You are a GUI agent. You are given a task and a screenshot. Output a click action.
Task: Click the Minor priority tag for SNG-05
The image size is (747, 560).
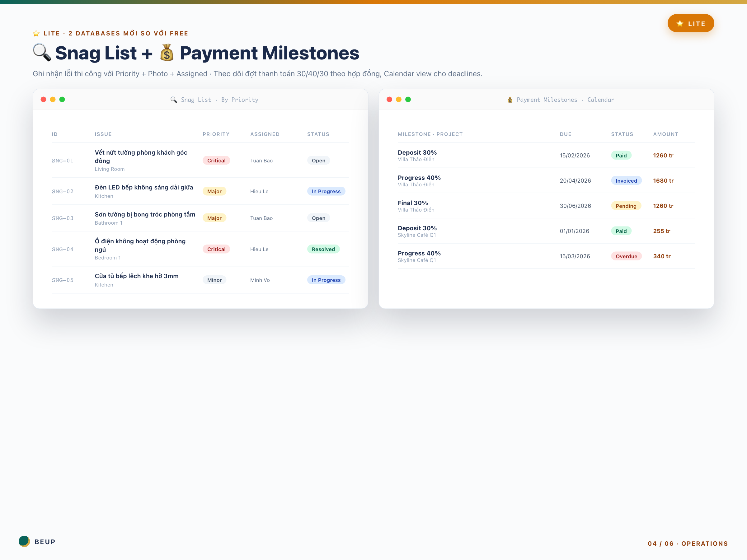coord(214,280)
